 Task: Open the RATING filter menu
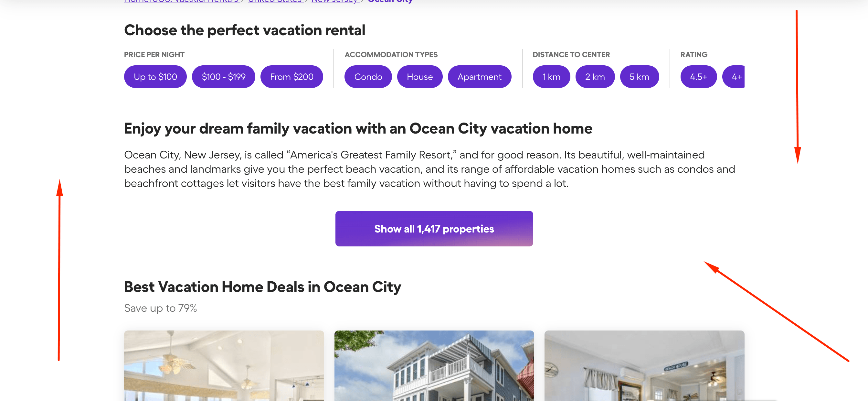point(693,54)
